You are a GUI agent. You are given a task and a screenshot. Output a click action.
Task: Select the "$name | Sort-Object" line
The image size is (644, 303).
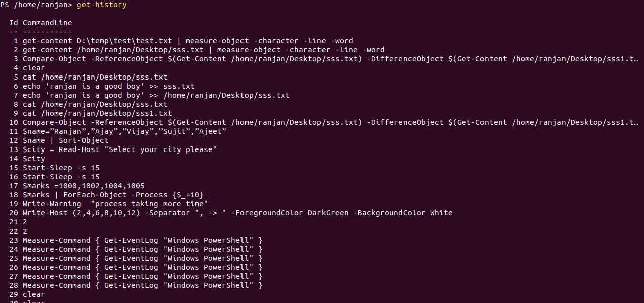(65, 140)
